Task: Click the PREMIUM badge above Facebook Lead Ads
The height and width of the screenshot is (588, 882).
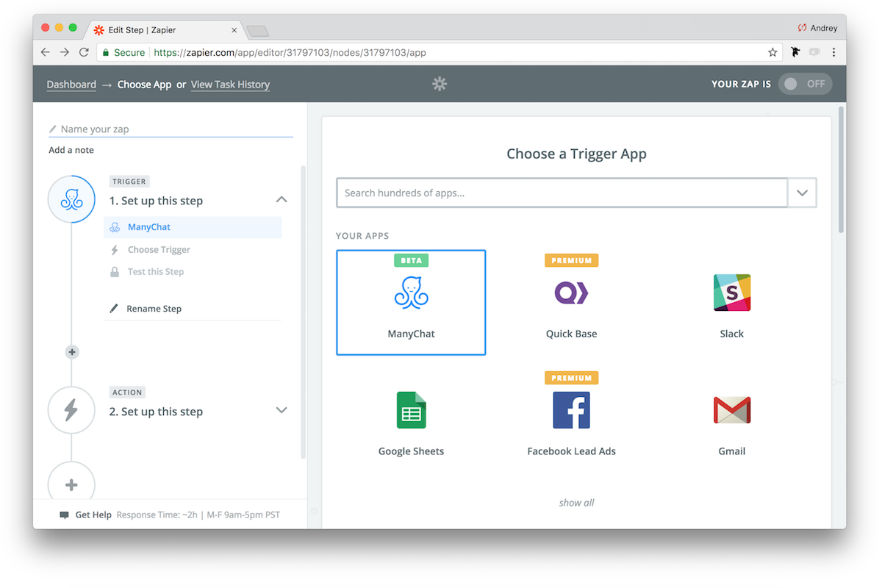Action: 571,378
